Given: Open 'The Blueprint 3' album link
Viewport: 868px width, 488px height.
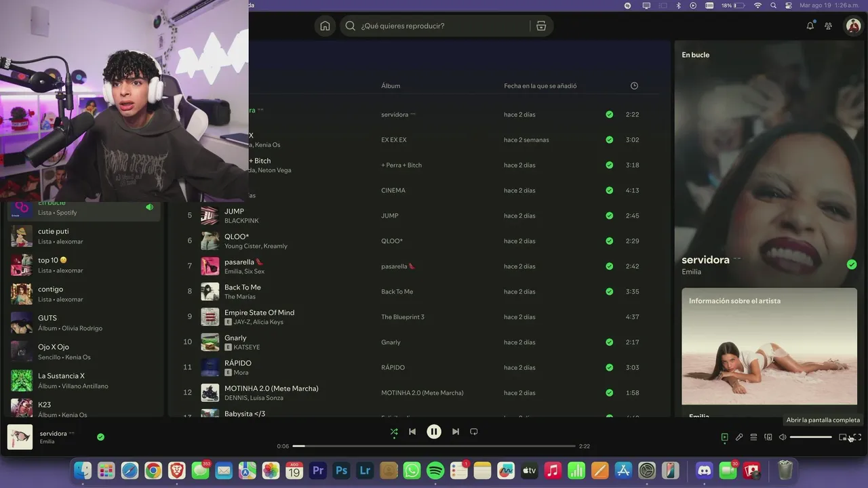Looking at the screenshot, I should pyautogui.click(x=403, y=317).
